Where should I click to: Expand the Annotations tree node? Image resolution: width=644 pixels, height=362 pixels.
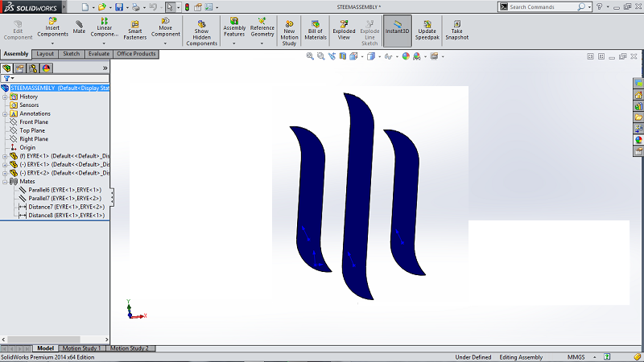pyautogui.click(x=5, y=113)
